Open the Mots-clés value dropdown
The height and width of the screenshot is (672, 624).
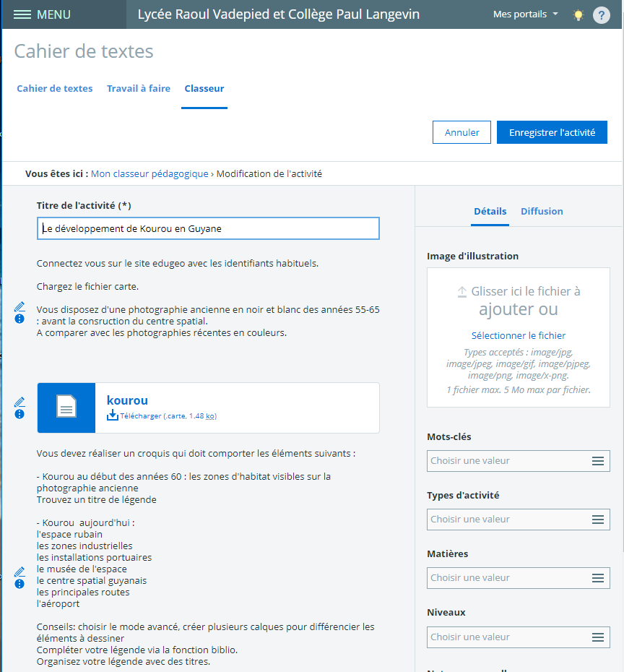pos(518,461)
